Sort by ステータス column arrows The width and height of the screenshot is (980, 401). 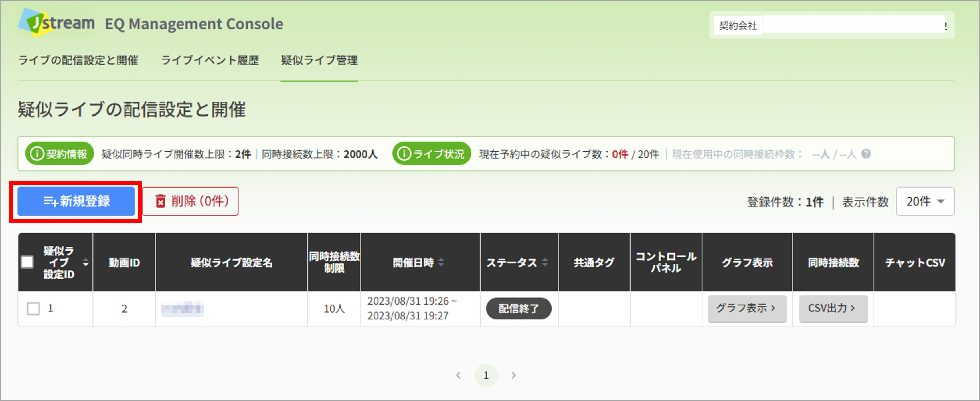tap(545, 262)
